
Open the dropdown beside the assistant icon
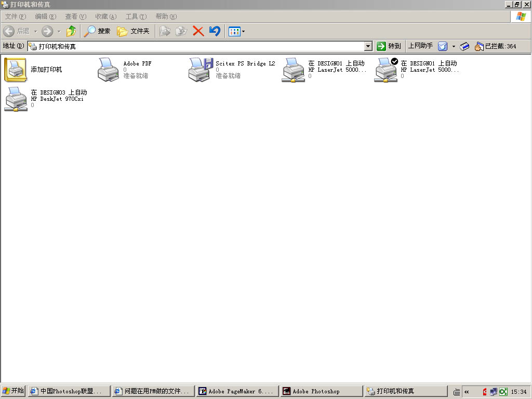tap(454, 46)
